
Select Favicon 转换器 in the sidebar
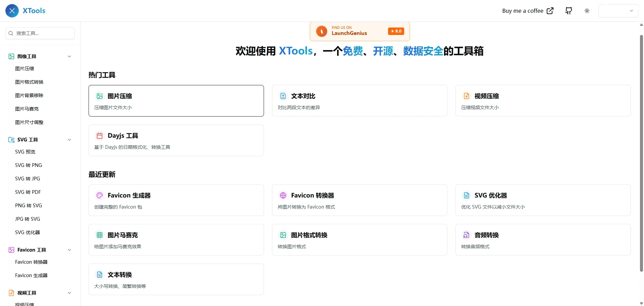[31, 262]
